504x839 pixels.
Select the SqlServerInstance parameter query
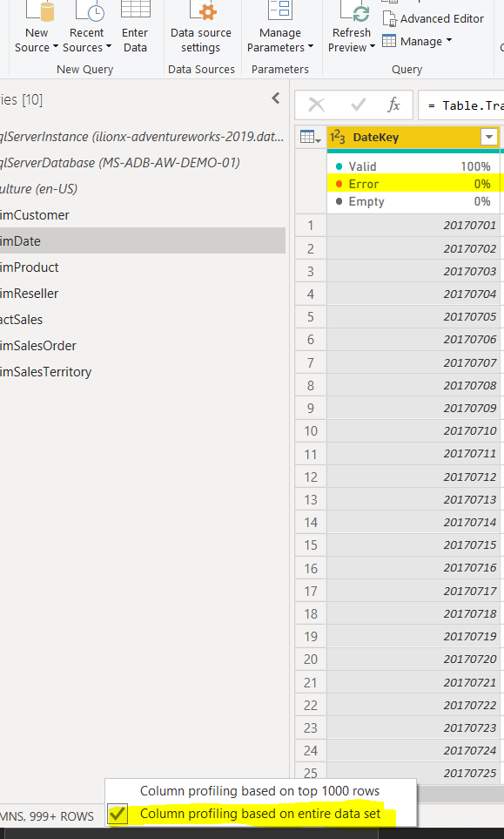click(143, 137)
